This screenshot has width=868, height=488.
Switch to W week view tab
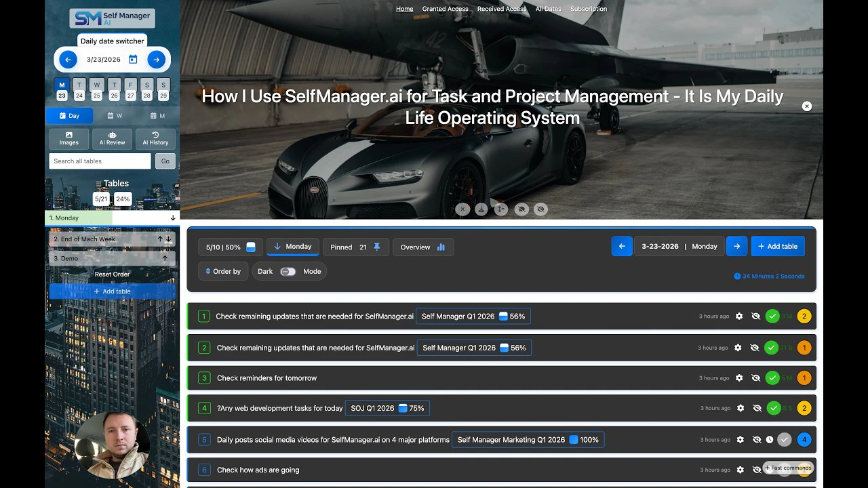(x=115, y=116)
